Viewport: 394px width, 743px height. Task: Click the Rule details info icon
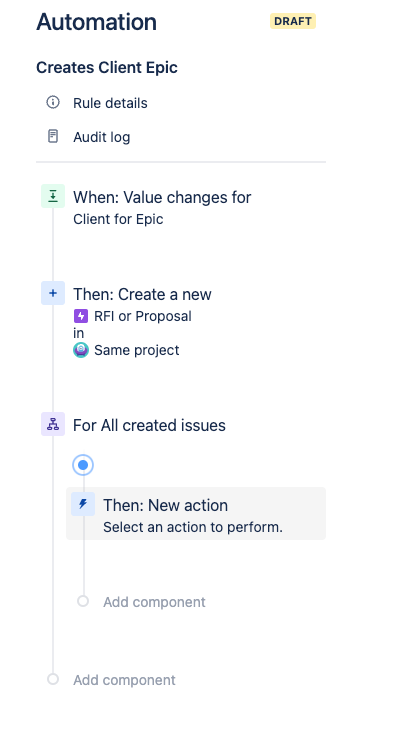pos(53,102)
